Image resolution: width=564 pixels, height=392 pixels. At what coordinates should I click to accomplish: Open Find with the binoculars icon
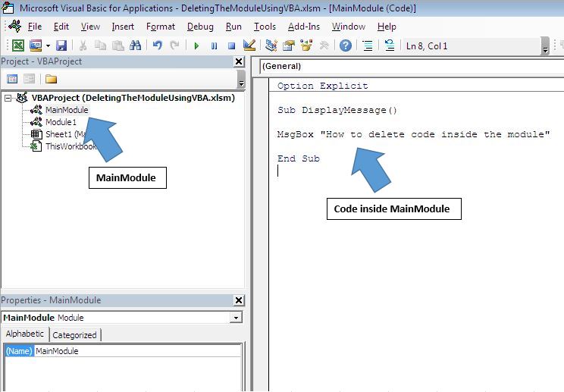tap(135, 45)
